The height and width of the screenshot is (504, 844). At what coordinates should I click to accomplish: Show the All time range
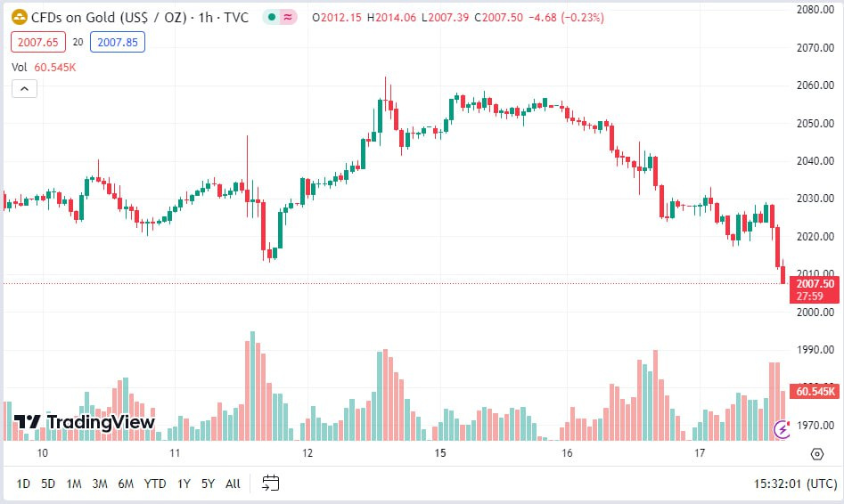(233, 484)
